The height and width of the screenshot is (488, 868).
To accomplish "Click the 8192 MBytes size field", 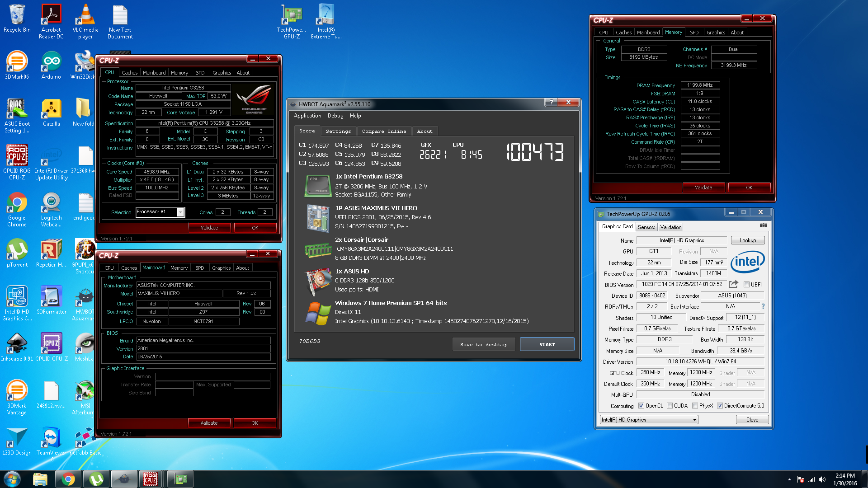I will 644,57.
